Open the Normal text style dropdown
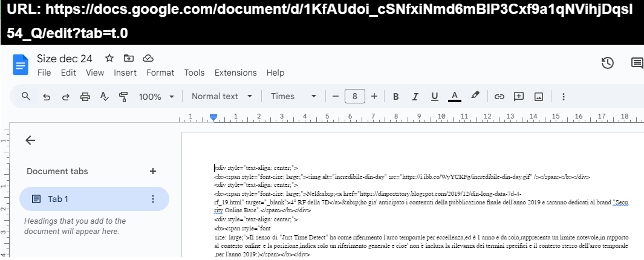This screenshot has height=260, width=644. 222,97
